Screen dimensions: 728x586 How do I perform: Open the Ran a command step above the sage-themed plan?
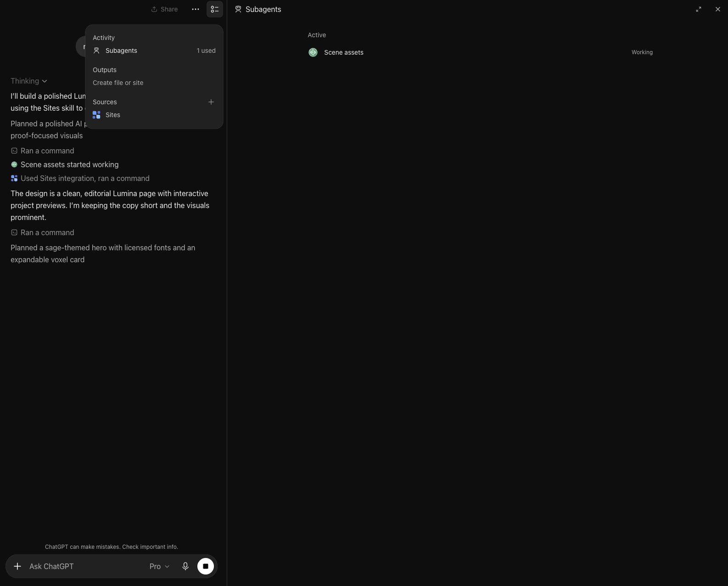pyautogui.click(x=42, y=232)
